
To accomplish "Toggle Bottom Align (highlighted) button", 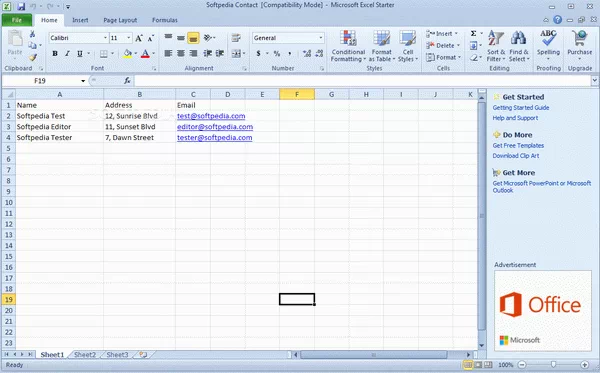I will pos(193,38).
